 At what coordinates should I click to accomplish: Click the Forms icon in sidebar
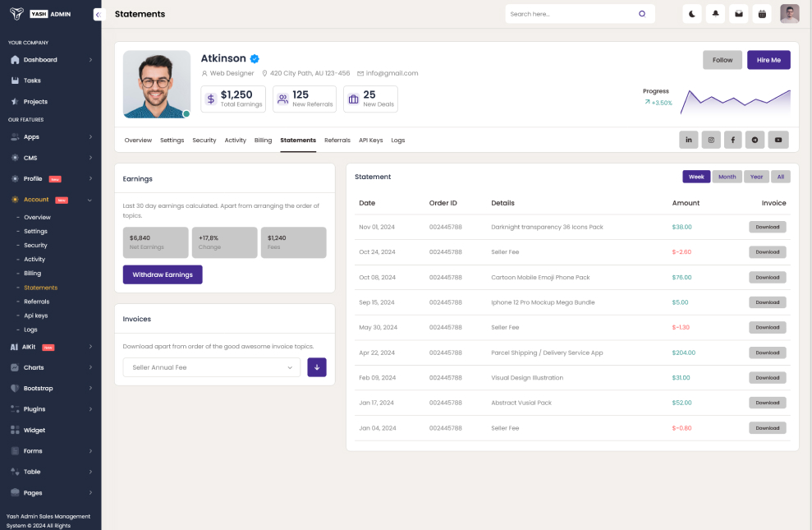(15, 451)
